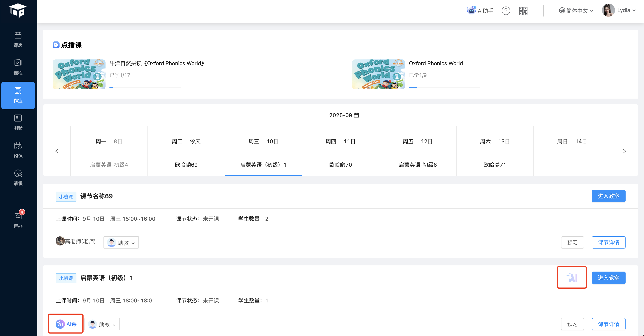
Task: Open the 待办 to-do icon with badge
Action: point(18,220)
